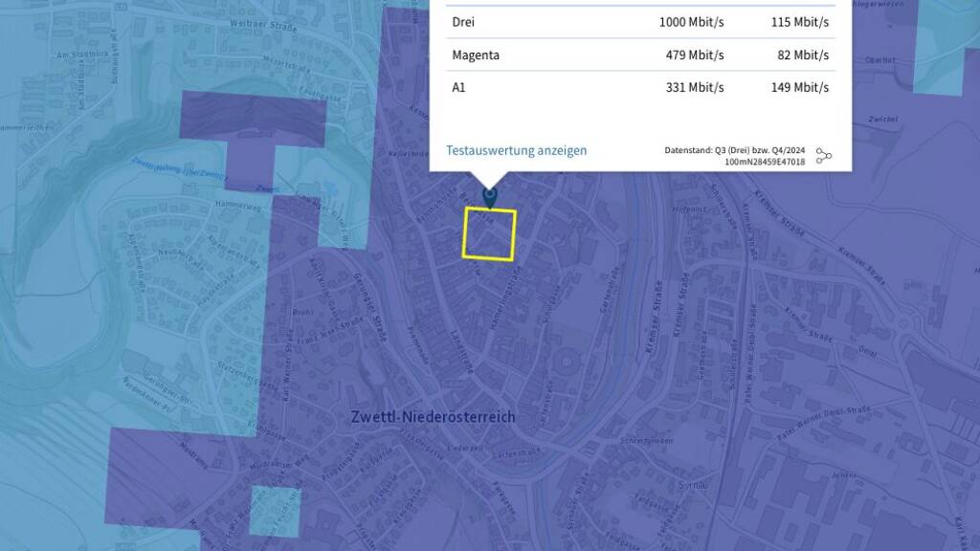This screenshot has height=551, width=980.
Task: Select the A1 provider row
Action: [639, 87]
